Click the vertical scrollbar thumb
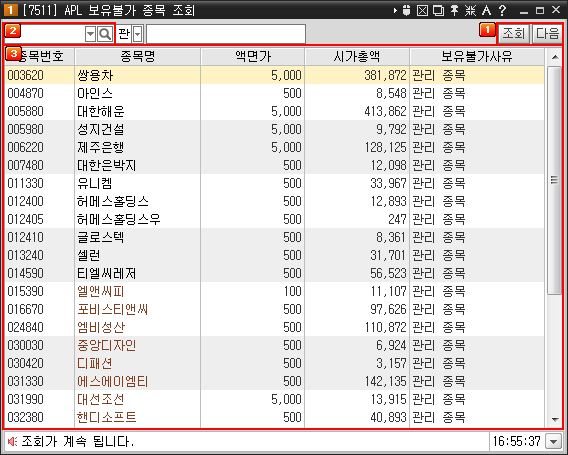The height and width of the screenshot is (455, 568). [555, 180]
